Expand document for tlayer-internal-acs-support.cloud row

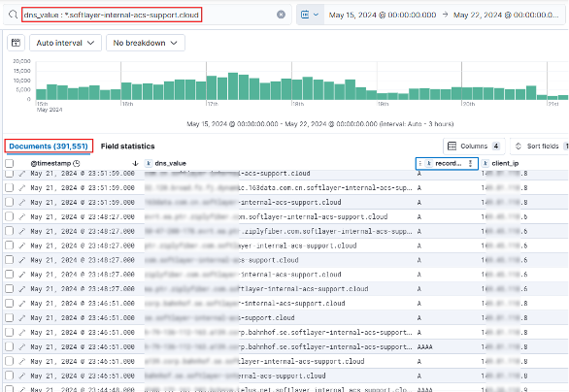[22, 362]
